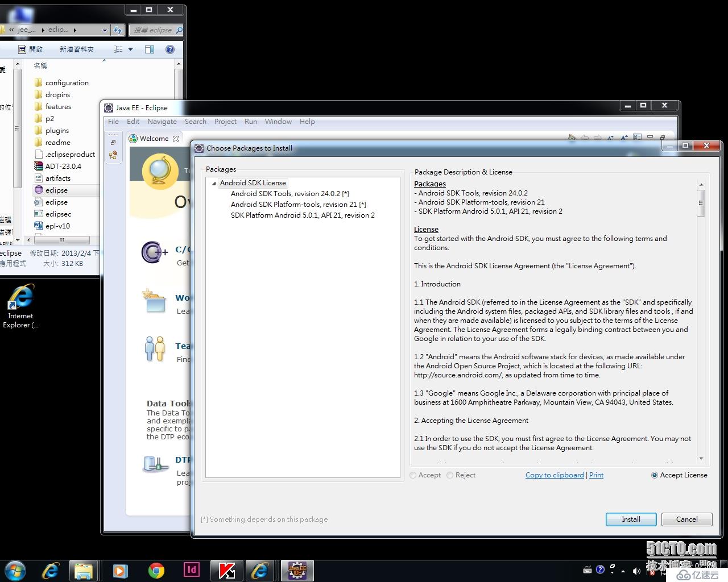Click the license text scrollbar thumb
This screenshot has height=582, width=728.
click(x=701, y=203)
